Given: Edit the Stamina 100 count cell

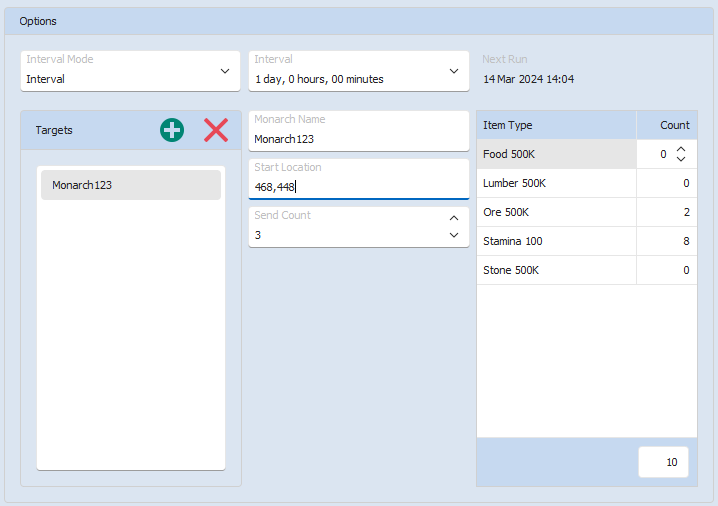Looking at the screenshot, I should click(x=667, y=241).
